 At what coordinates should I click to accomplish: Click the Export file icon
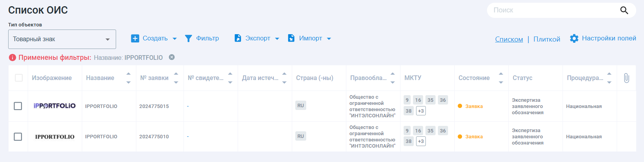tap(238, 38)
